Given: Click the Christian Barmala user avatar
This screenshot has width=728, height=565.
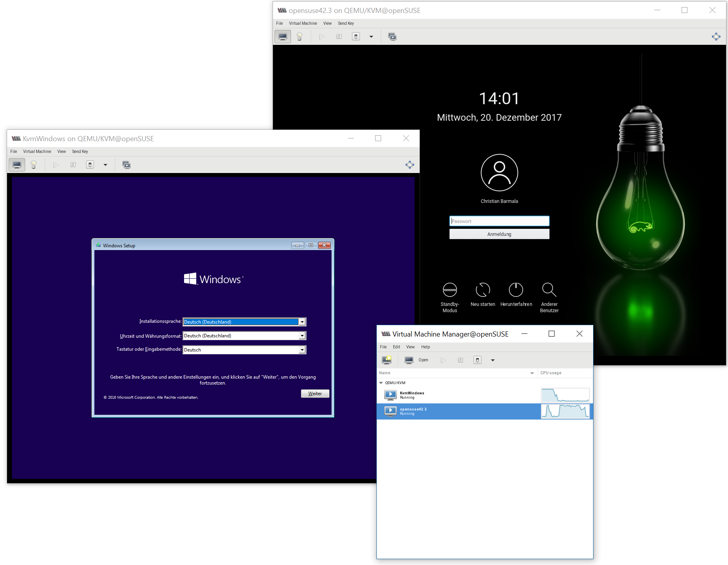Looking at the screenshot, I should [x=499, y=173].
